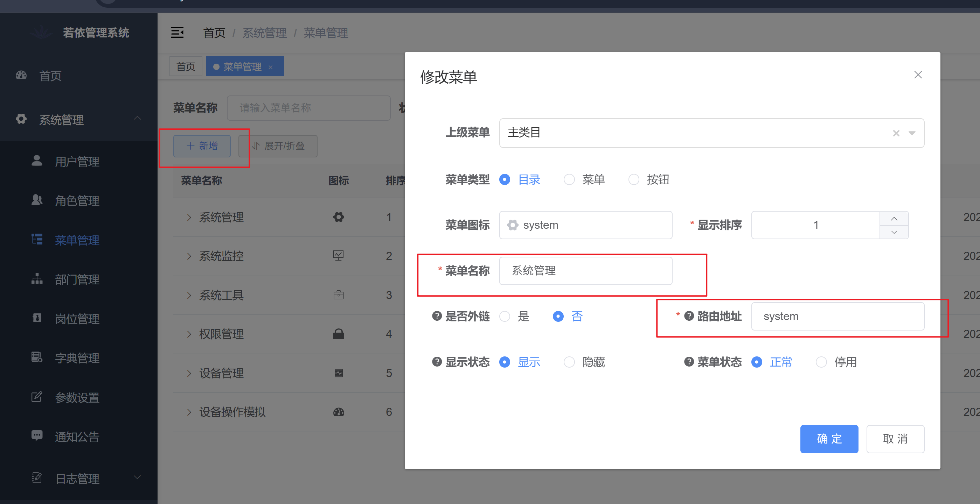Confirm with the 确定 button

click(x=829, y=439)
